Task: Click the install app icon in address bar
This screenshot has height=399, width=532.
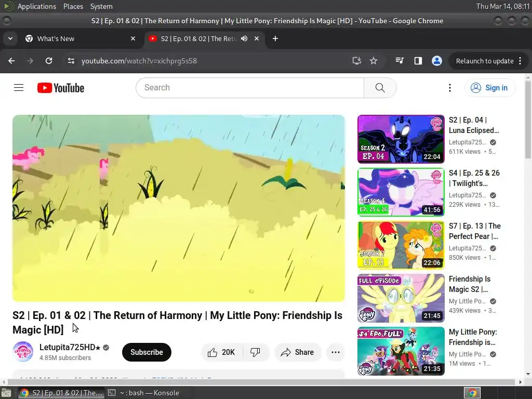Action: 356,61
